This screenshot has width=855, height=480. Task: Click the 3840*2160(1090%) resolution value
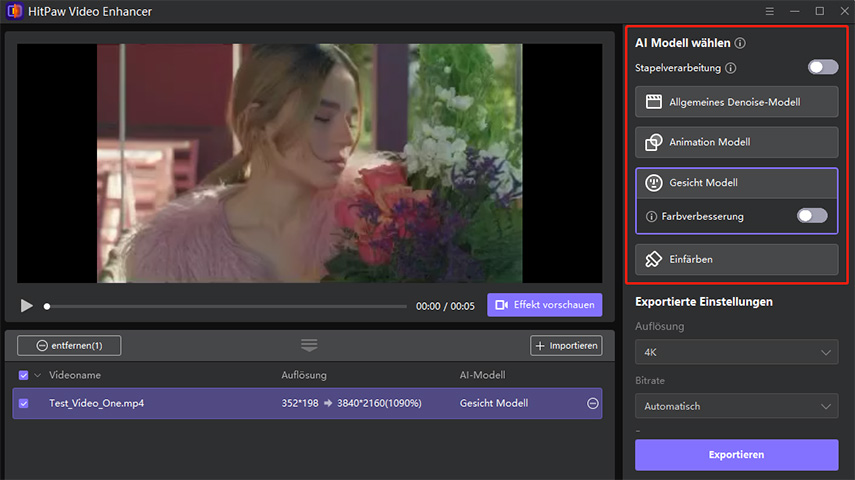click(379, 404)
